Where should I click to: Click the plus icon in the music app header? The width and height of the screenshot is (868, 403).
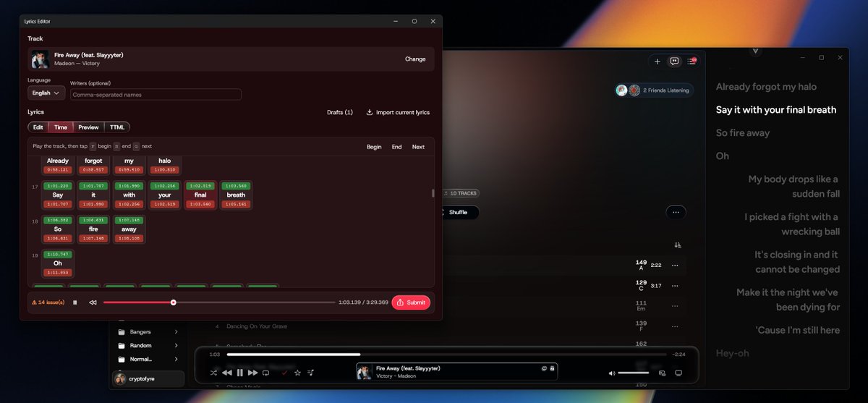(657, 61)
